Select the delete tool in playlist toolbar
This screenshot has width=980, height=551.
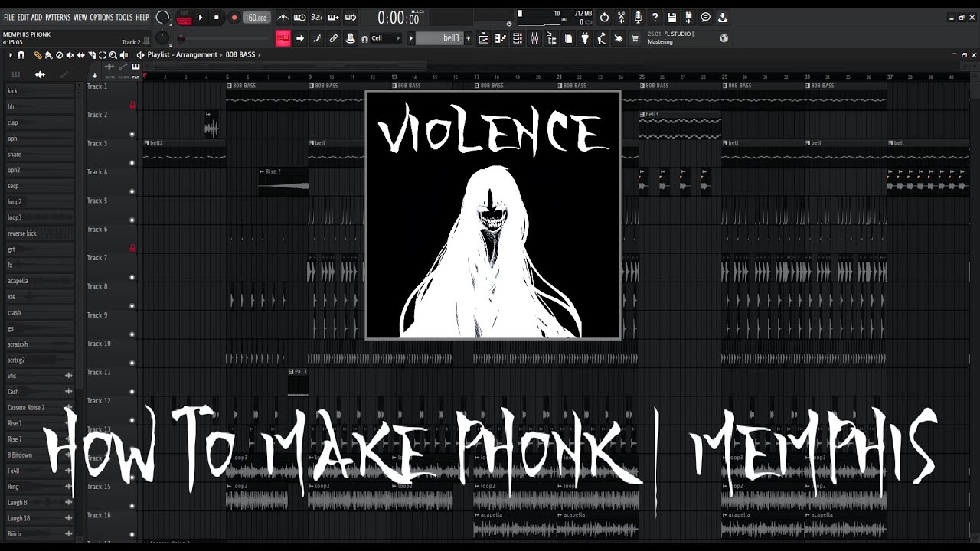pyautogui.click(x=59, y=55)
